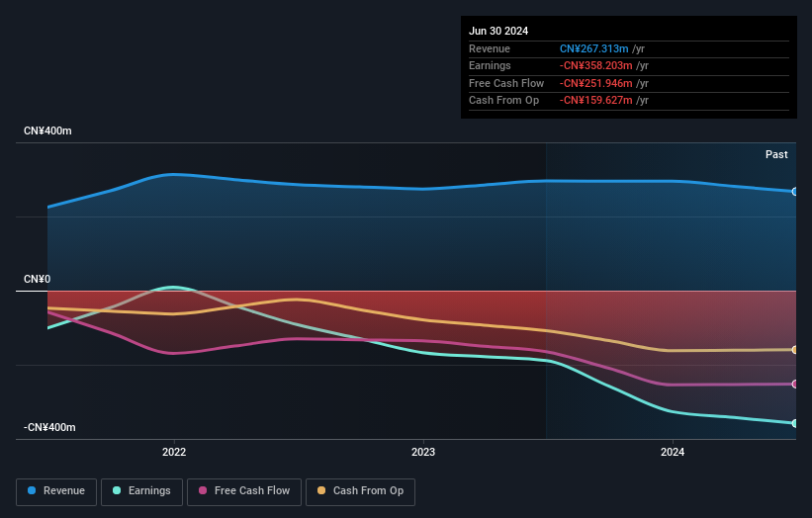Screen dimensions: 812x518
Task: Click the Jun 30 2024 tooltip date
Action: tap(498, 31)
